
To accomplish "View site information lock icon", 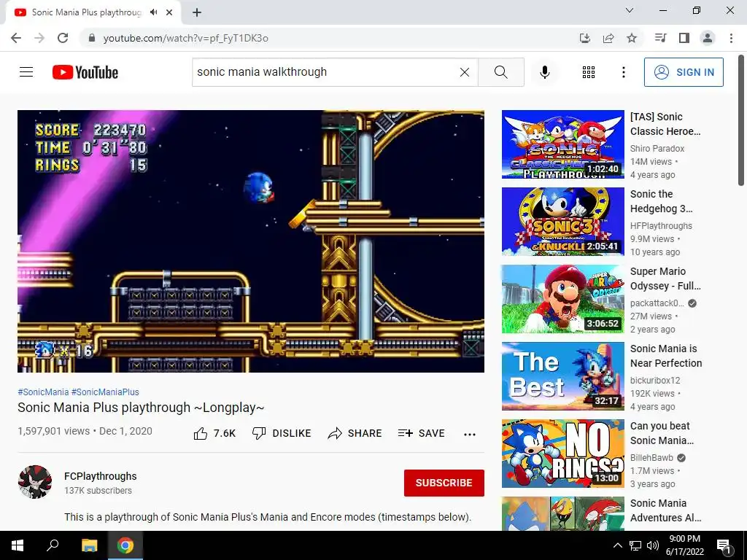I will click(92, 38).
